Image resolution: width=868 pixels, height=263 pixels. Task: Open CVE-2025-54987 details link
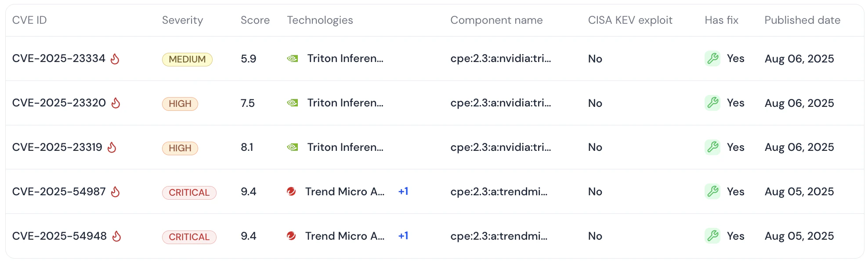tap(59, 191)
